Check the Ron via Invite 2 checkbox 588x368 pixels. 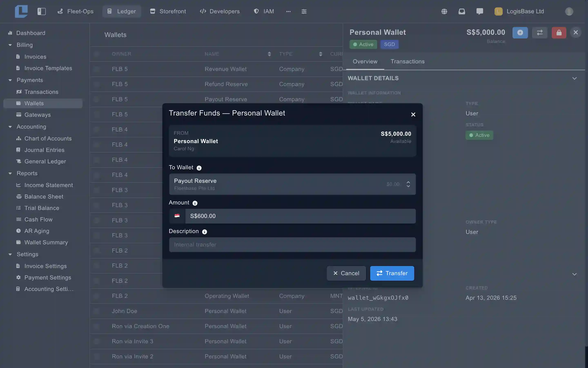(x=96, y=356)
